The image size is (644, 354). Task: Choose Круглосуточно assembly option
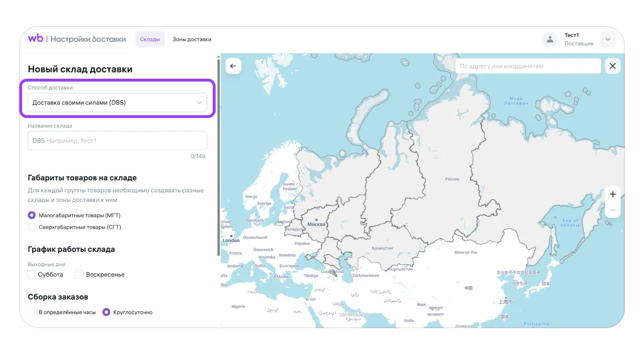pos(106,312)
